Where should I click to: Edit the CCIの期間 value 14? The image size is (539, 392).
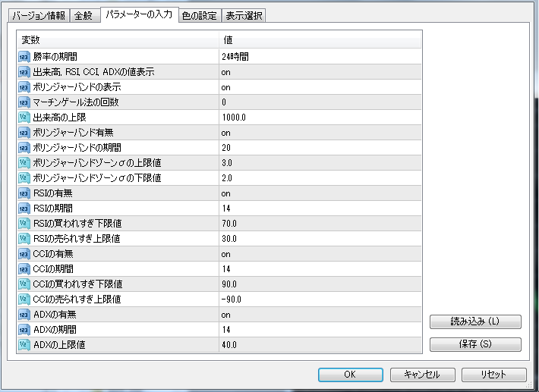click(320, 269)
